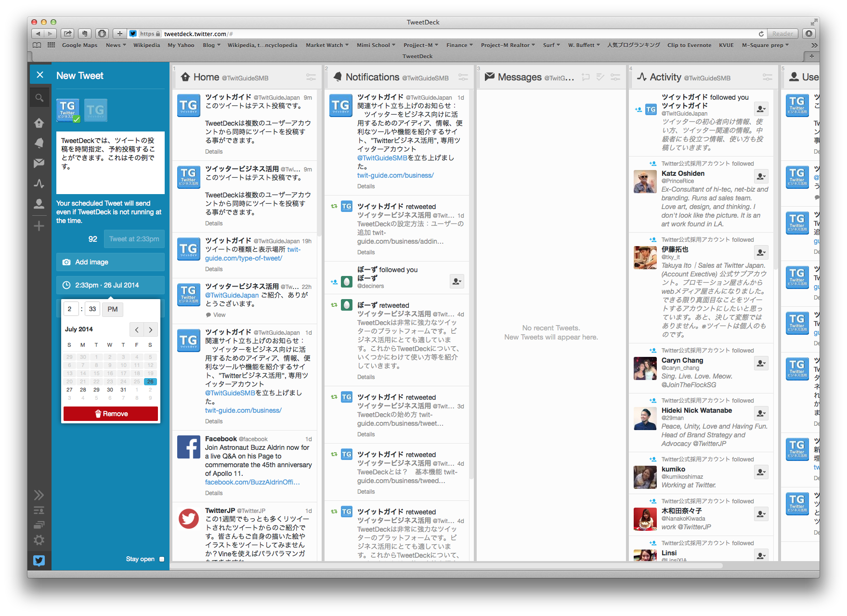
Task: Open Messages column settings sliders icon
Action: (615, 77)
